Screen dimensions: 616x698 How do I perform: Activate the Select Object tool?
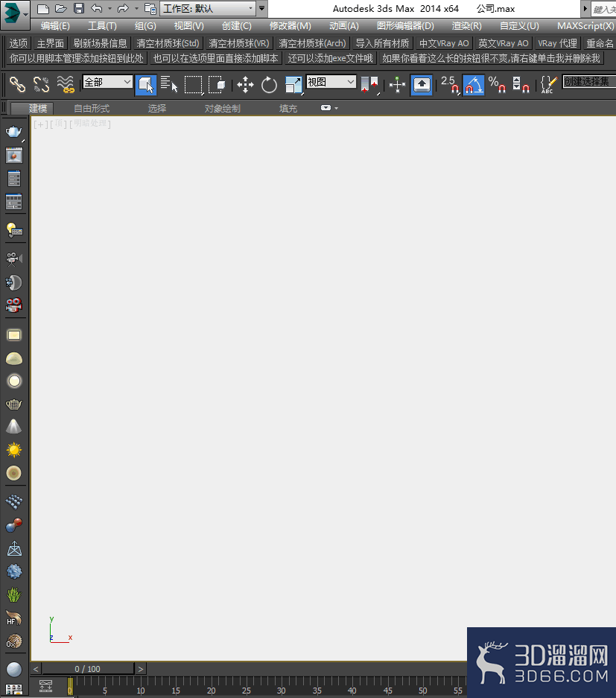point(145,85)
